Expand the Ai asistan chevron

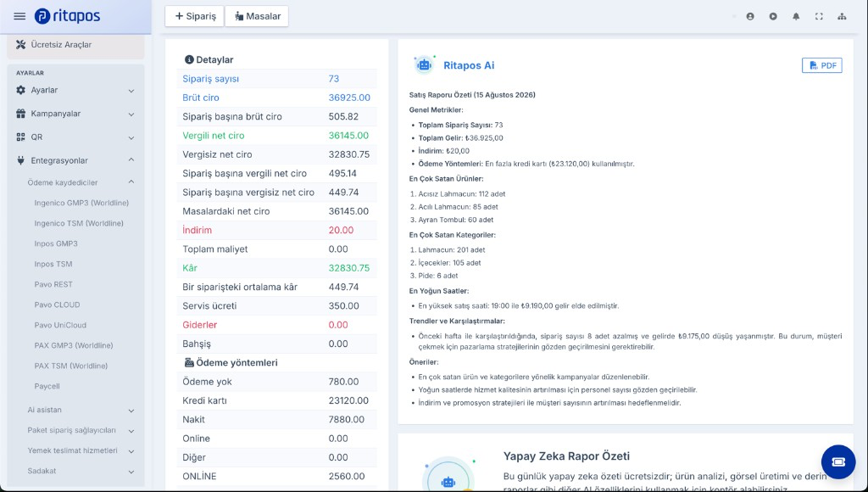(131, 411)
